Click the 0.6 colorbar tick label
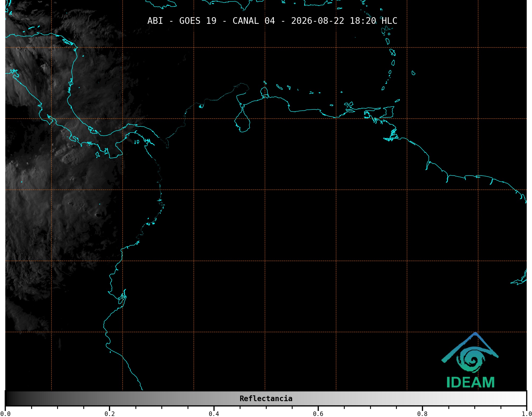Image resolution: width=532 pixels, height=417 pixels. pos(318,414)
